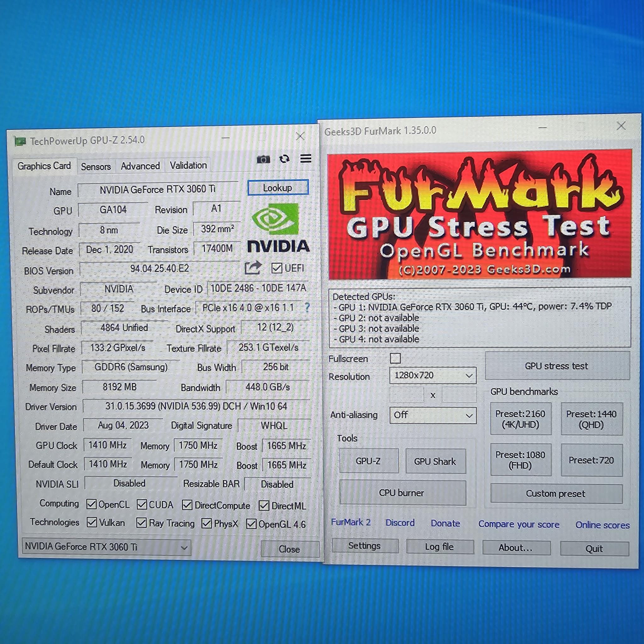Viewport: 644px width, 644px height.
Task: Toggle the OpenGL 4.6 checkbox
Action: tap(251, 524)
